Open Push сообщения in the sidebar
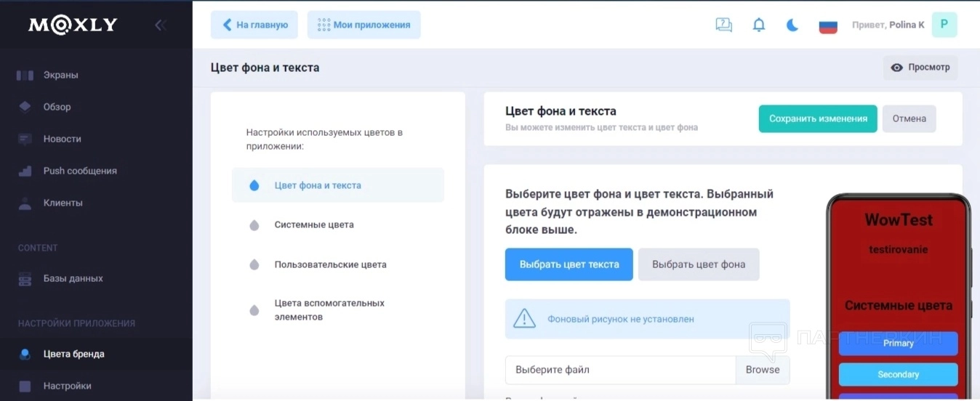Image resolution: width=980 pixels, height=401 pixels. (x=79, y=171)
